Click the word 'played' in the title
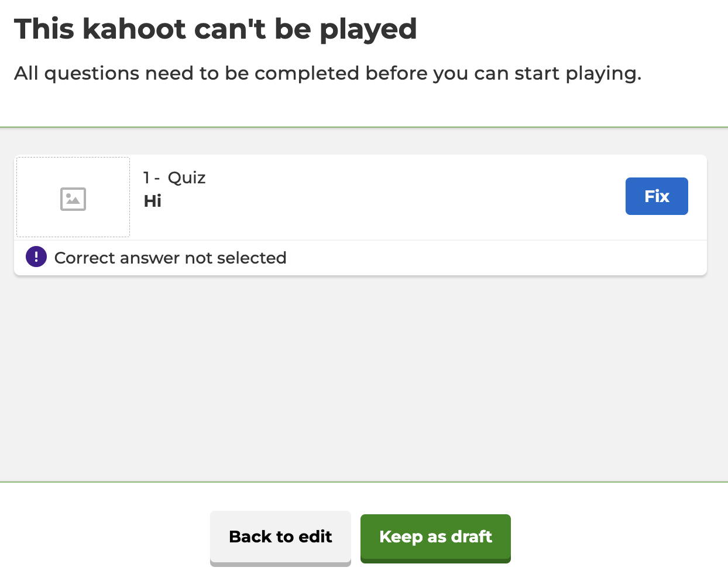728x574 pixels. pyautogui.click(x=368, y=29)
